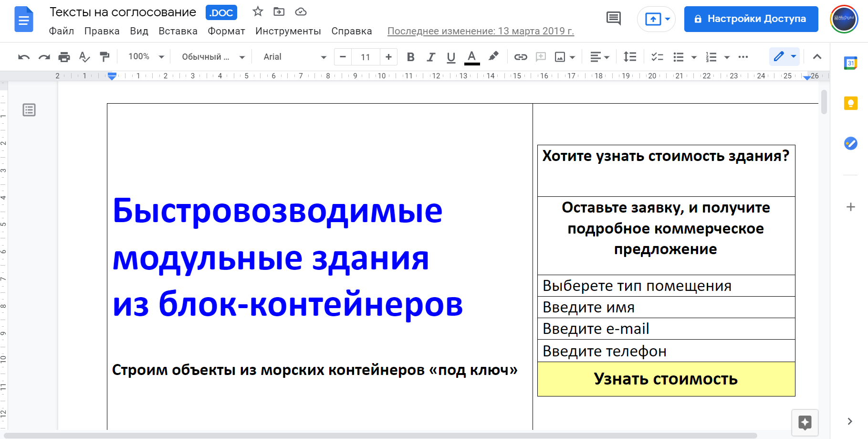Image resolution: width=868 pixels, height=439 pixels.
Task: Toggle bold formatting
Action: pos(410,57)
